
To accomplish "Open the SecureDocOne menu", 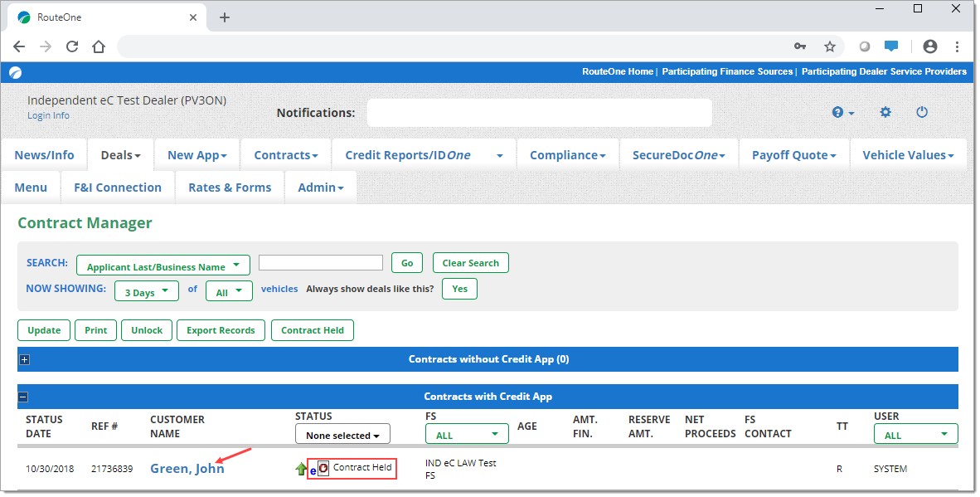I will point(679,155).
